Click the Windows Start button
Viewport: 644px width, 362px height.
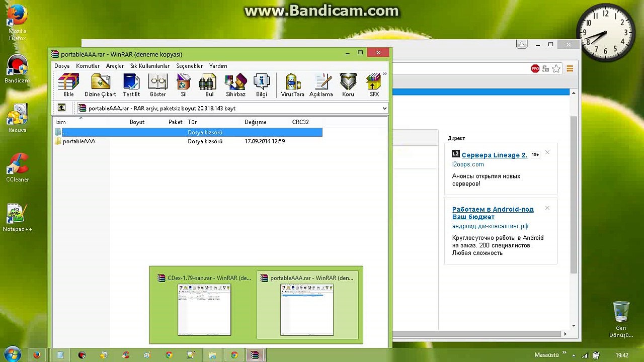click(12, 354)
